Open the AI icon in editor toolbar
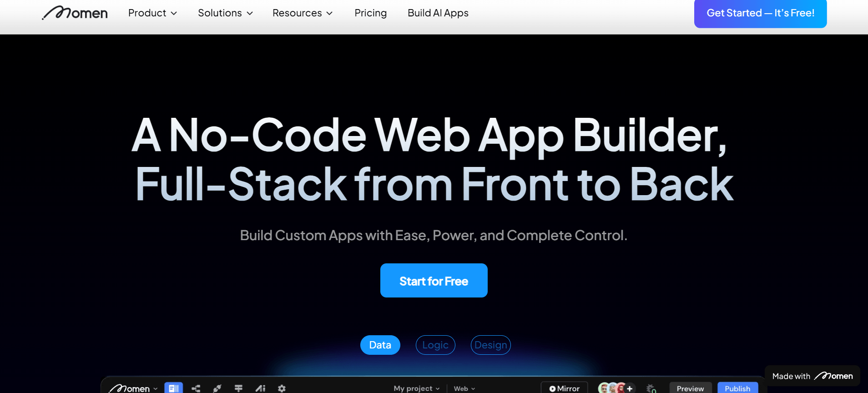 (x=260, y=388)
